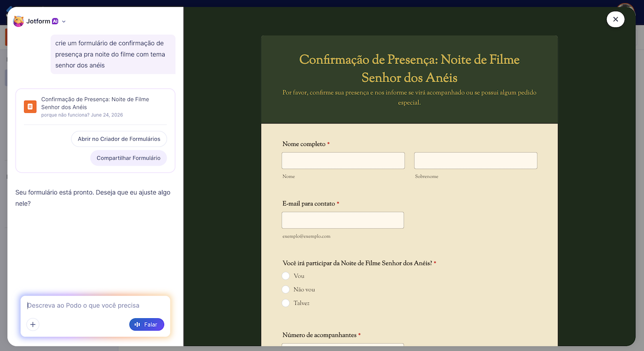Expand the Jotform AI chevron dropdown

(x=64, y=22)
